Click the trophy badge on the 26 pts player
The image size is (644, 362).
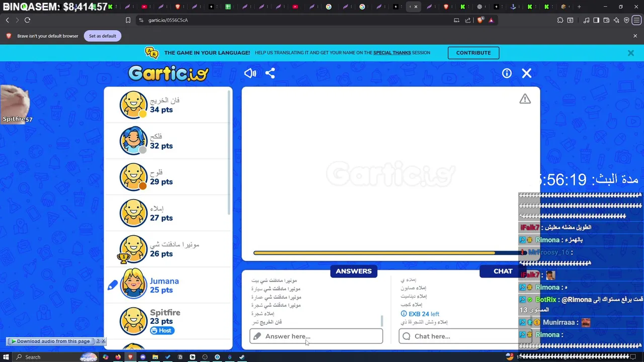click(123, 257)
